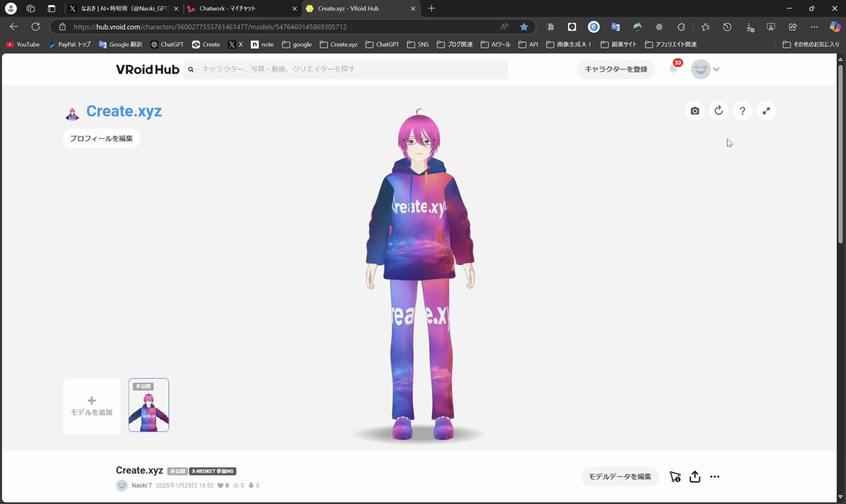846x504 pixels.
Task: Click the プロフィールを編集 button
Action: point(102,139)
